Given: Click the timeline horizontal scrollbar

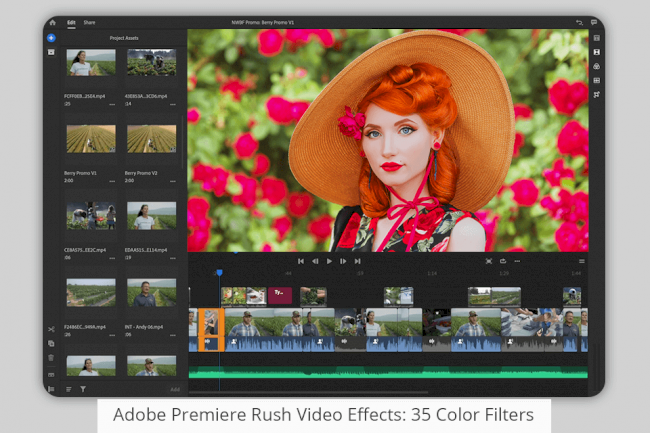Looking at the screenshot, I should pos(308,392).
